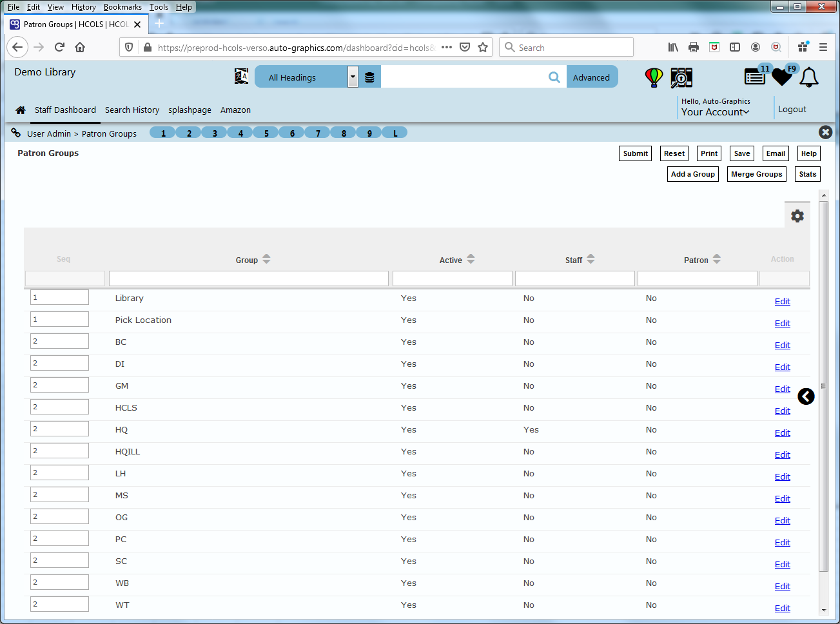
Task: Click Merge Groups button
Action: coord(757,174)
